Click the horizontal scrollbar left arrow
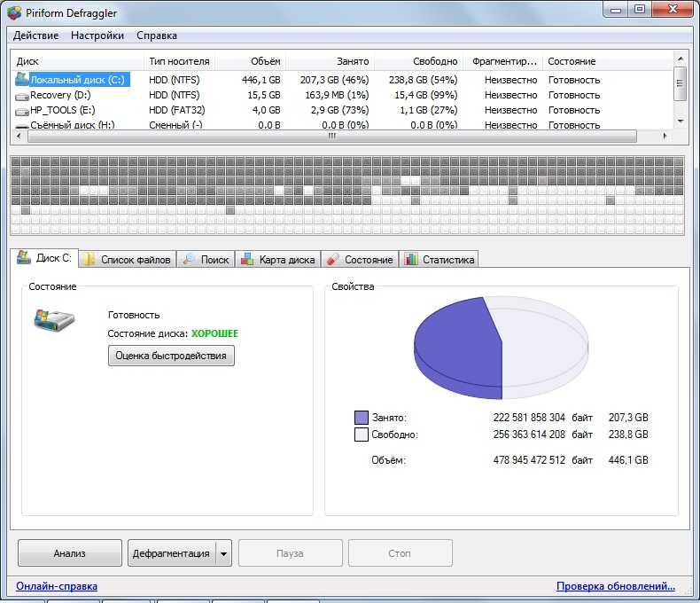Screen dimensions: 700x603 tap(19, 136)
